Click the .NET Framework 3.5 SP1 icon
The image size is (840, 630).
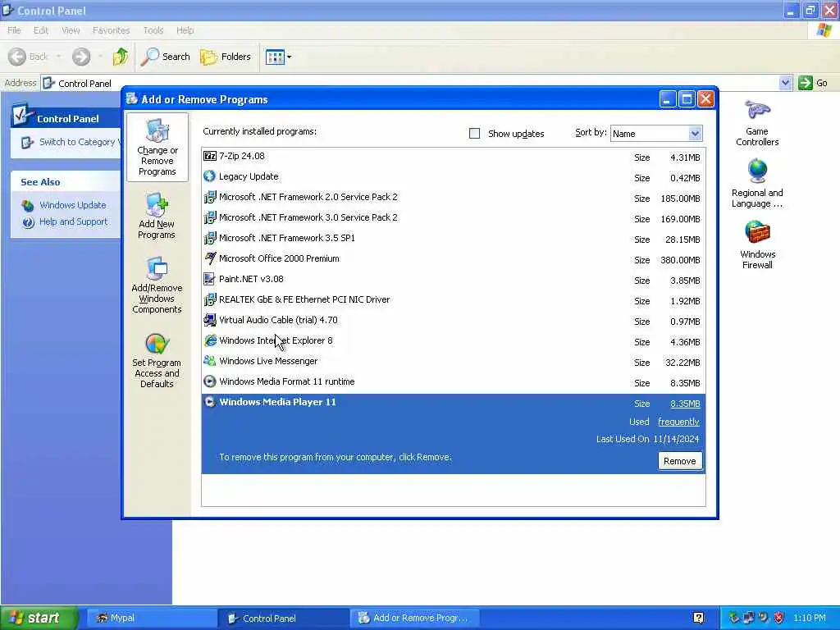click(210, 238)
